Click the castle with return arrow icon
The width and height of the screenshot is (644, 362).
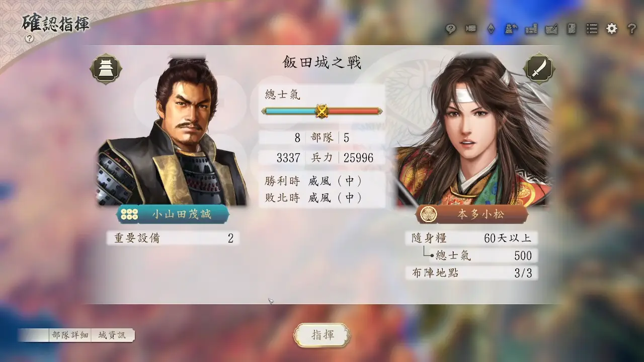[511, 29]
